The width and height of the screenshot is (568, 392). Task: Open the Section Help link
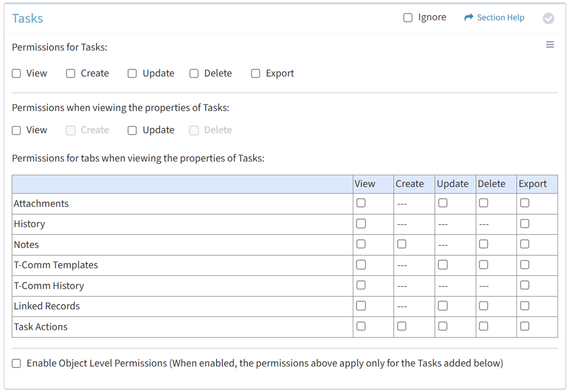coord(500,18)
